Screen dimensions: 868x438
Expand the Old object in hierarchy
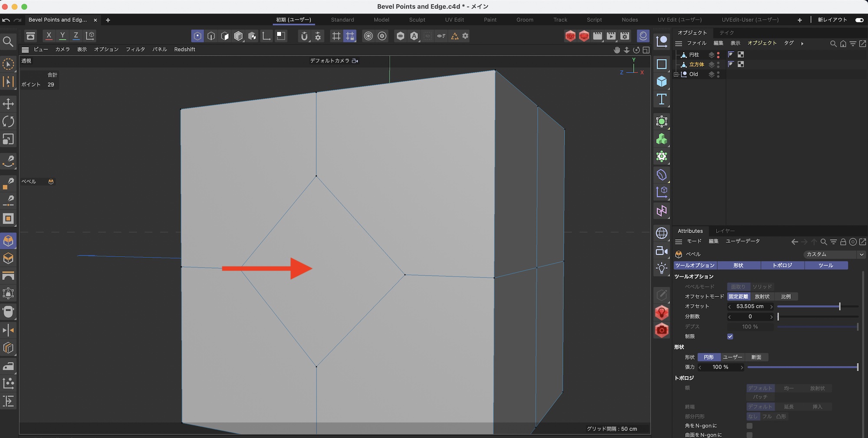coord(676,74)
